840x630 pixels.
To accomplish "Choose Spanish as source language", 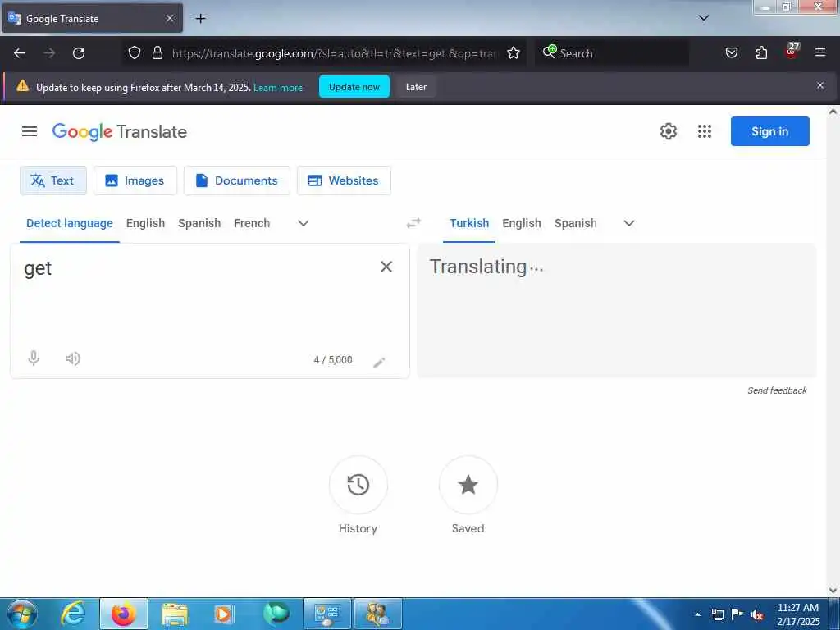I will (x=199, y=223).
